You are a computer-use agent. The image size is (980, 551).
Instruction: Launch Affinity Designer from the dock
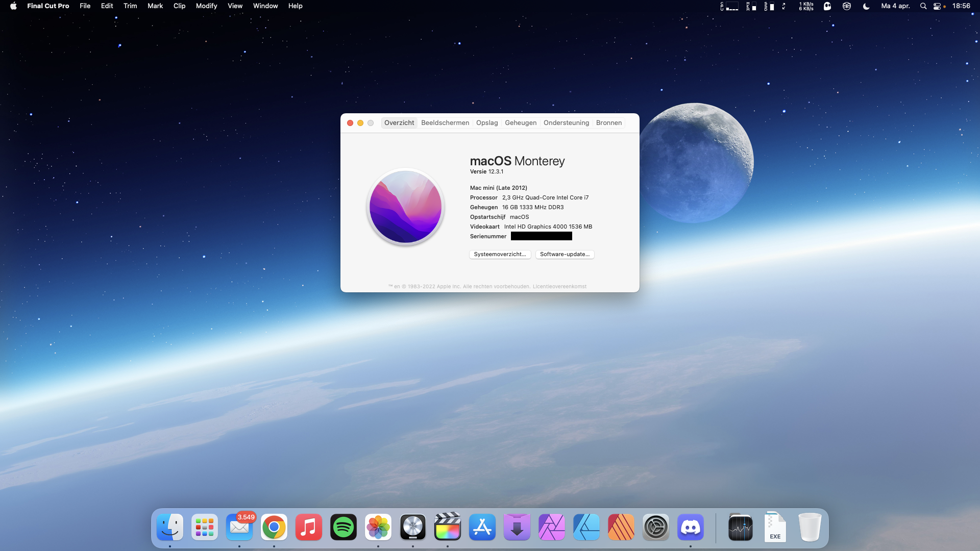586,527
